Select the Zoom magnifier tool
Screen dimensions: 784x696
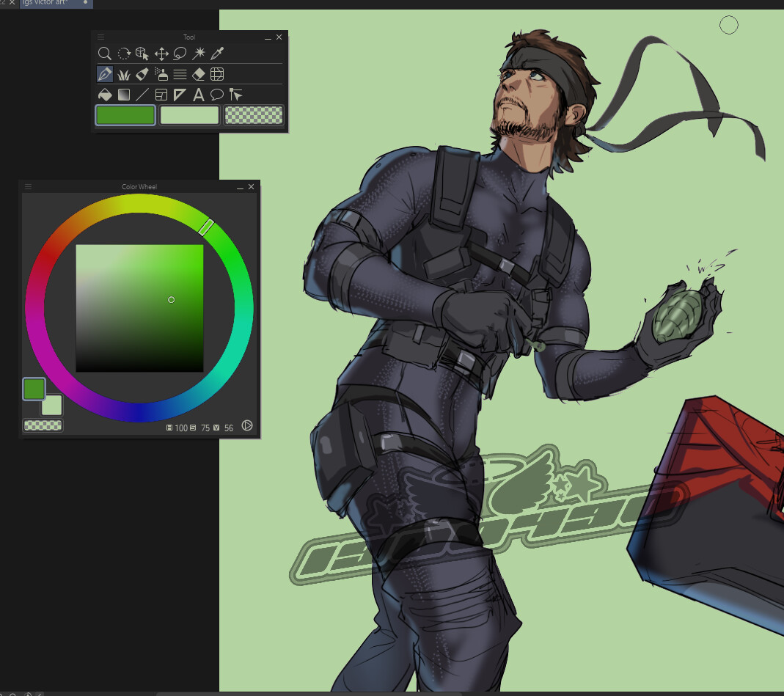click(105, 54)
